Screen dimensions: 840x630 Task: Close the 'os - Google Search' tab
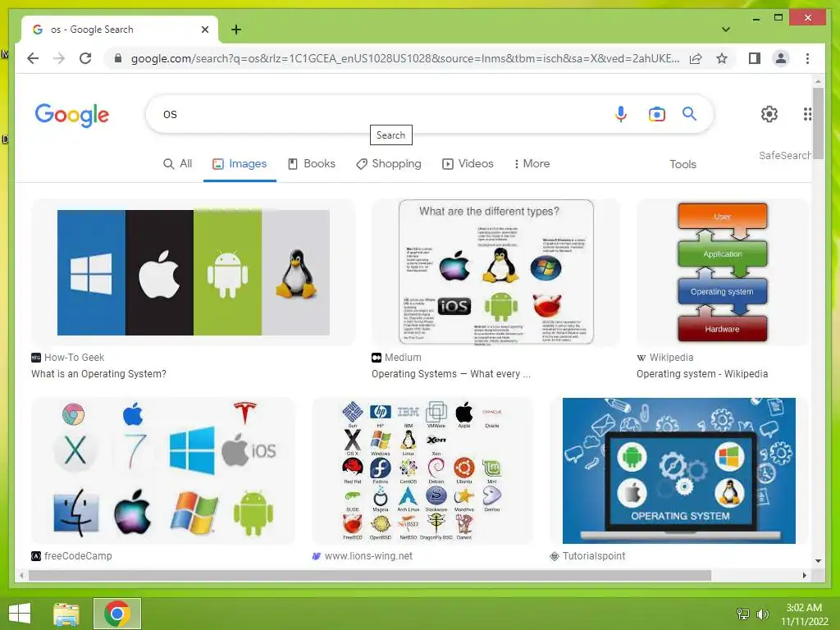click(x=204, y=30)
